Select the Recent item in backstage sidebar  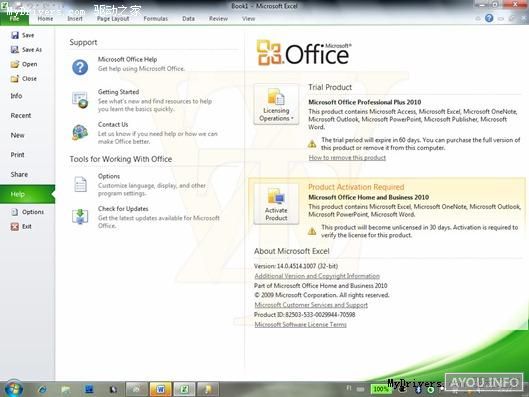[x=21, y=115]
